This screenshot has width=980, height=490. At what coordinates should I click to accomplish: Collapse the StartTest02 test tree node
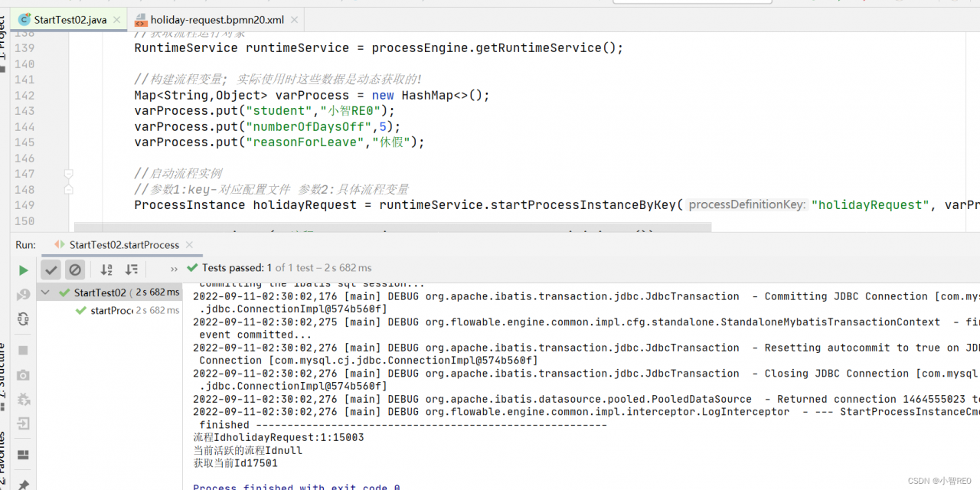(x=45, y=292)
